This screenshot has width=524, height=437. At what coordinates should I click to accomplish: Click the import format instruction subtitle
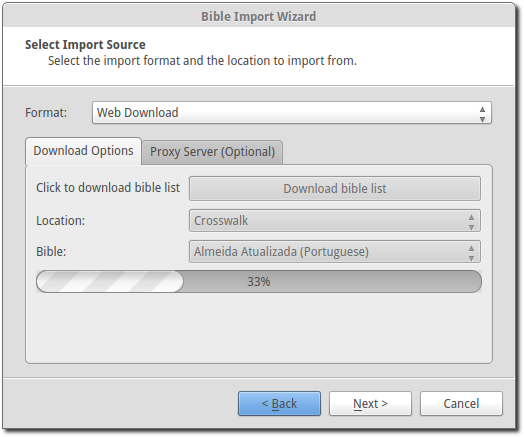pyautogui.click(x=202, y=61)
